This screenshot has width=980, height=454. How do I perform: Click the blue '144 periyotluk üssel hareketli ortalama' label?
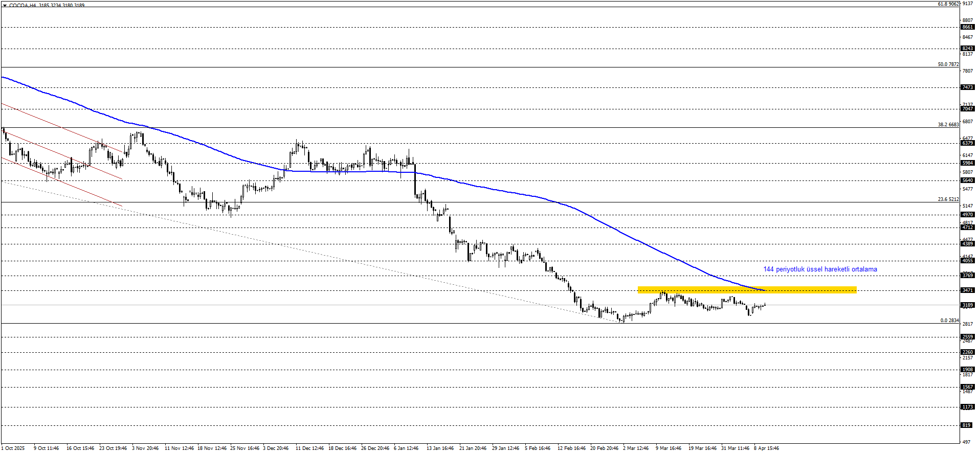tap(820, 269)
